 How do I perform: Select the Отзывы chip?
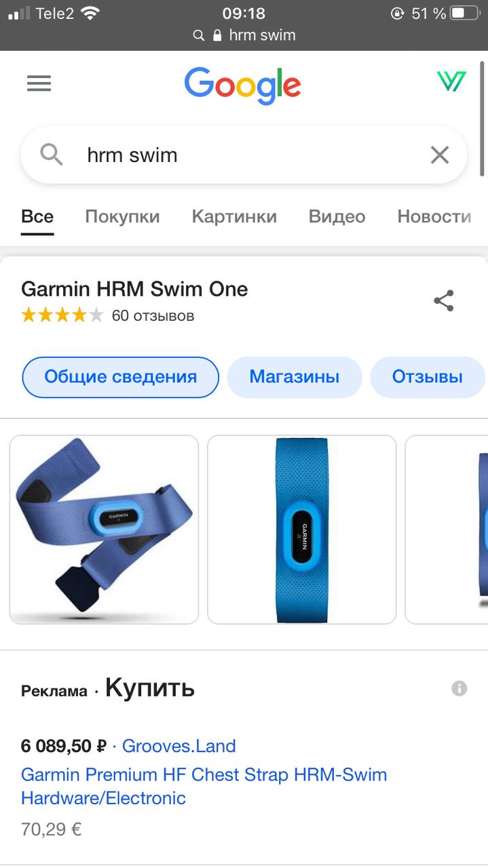(x=428, y=377)
